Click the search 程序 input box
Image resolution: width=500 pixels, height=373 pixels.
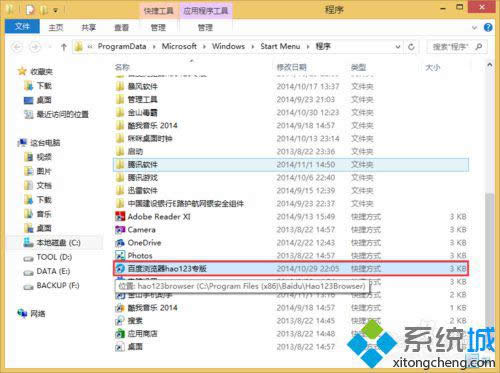[457, 47]
